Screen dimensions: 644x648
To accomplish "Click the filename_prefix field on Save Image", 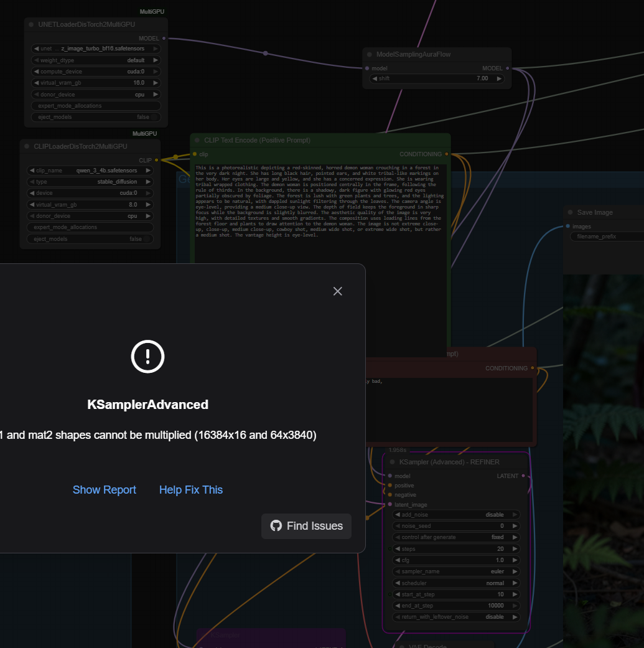I will coord(607,237).
